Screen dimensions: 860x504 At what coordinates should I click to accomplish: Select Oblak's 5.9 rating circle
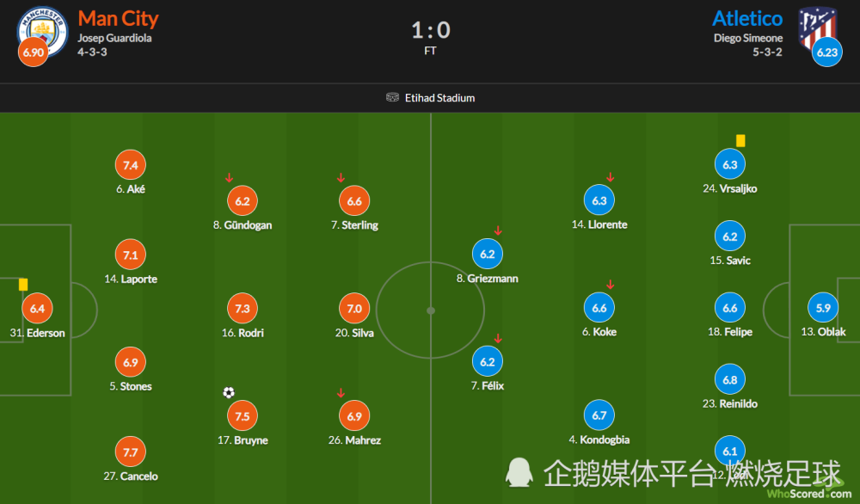823,308
